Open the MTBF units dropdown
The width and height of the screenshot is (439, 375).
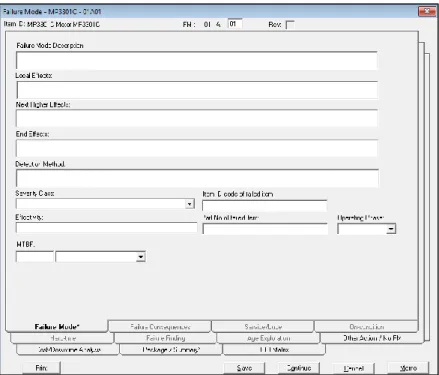(141, 257)
